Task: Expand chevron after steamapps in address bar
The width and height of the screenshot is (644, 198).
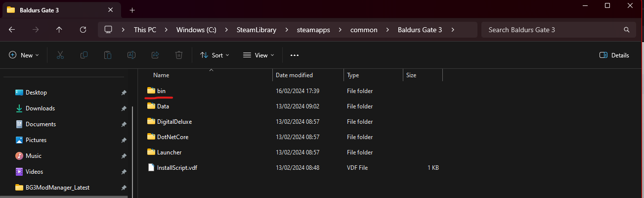Action: 341,30
